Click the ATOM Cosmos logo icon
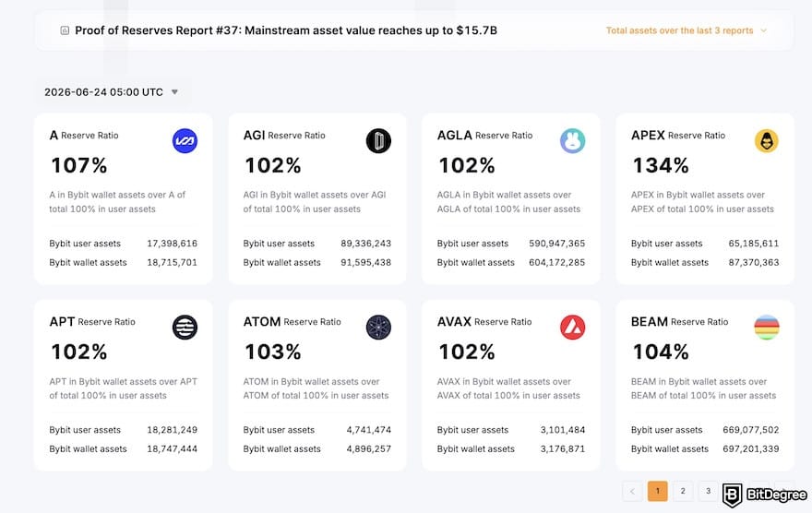Viewport: 812px width, 513px height. (x=378, y=328)
